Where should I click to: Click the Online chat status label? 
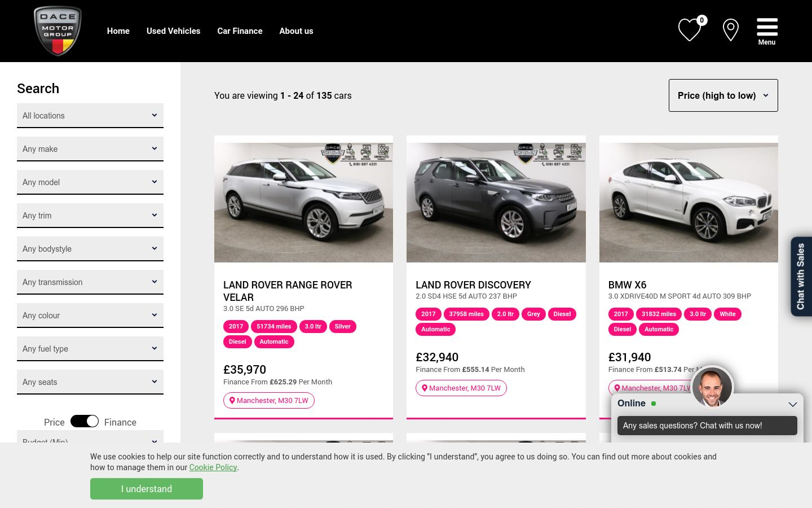[632, 404]
